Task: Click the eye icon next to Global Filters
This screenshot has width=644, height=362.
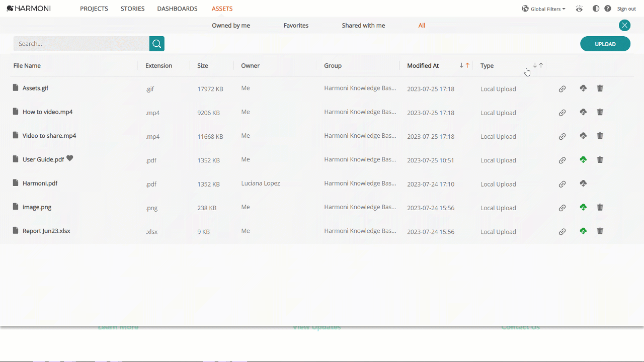Action: [580, 9]
